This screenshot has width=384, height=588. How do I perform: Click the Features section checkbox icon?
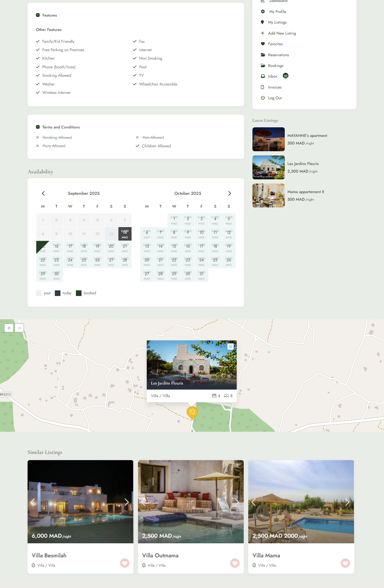(x=38, y=15)
